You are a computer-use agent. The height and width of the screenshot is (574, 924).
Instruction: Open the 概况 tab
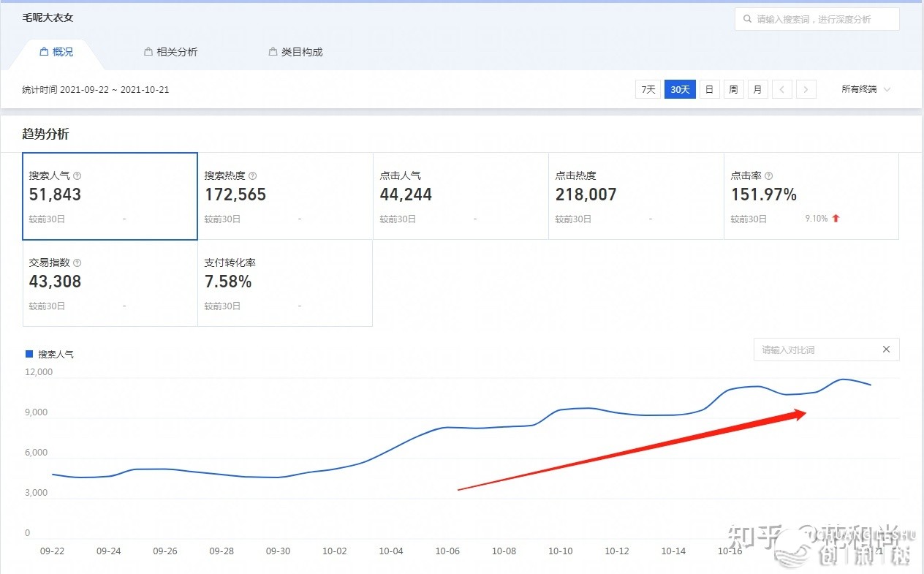tap(56, 52)
